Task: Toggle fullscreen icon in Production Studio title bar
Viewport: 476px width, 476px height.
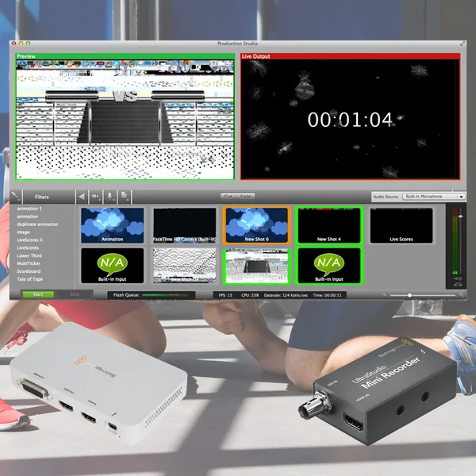Action: tap(462, 44)
